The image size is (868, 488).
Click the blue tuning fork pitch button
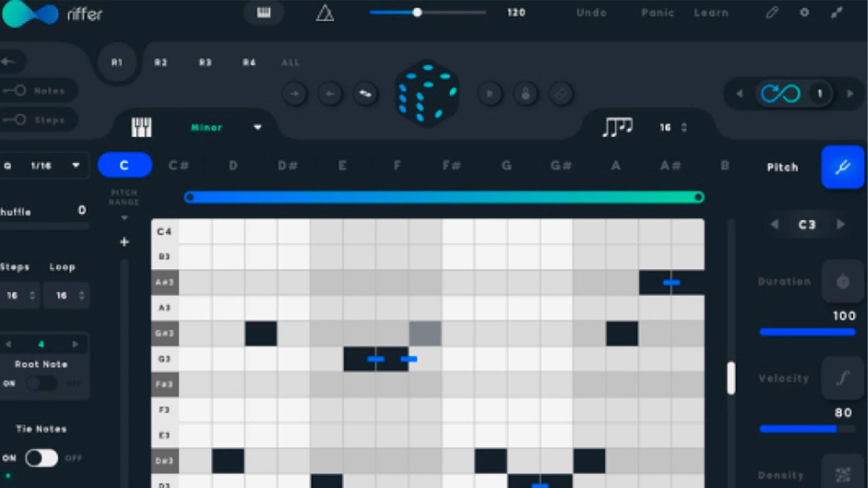[842, 167]
